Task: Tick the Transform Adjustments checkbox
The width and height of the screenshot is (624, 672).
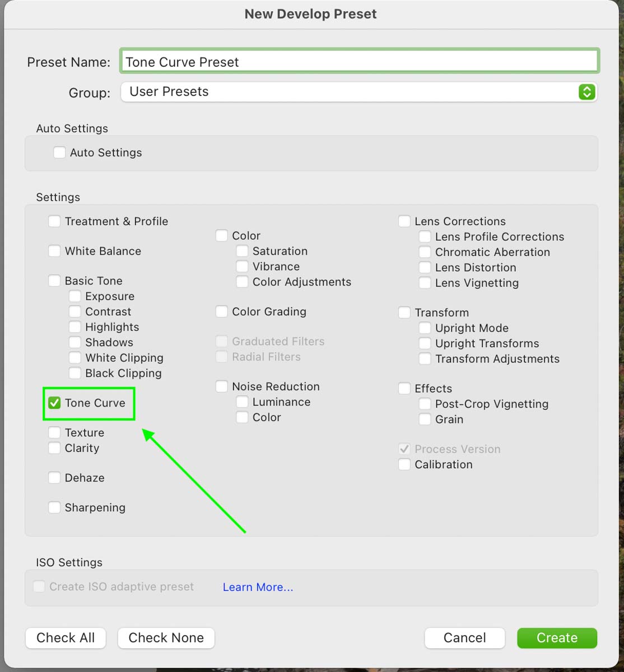Action: pos(425,359)
